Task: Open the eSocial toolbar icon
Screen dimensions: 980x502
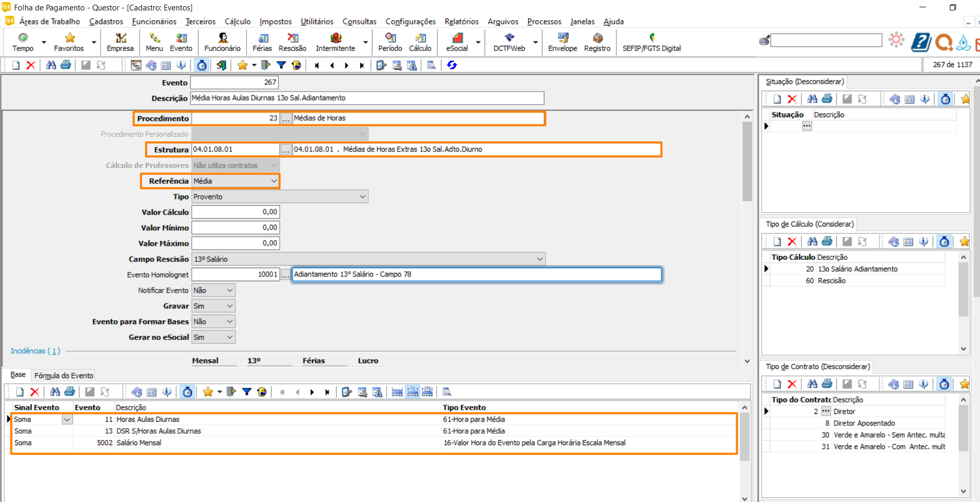Action: pos(457,42)
